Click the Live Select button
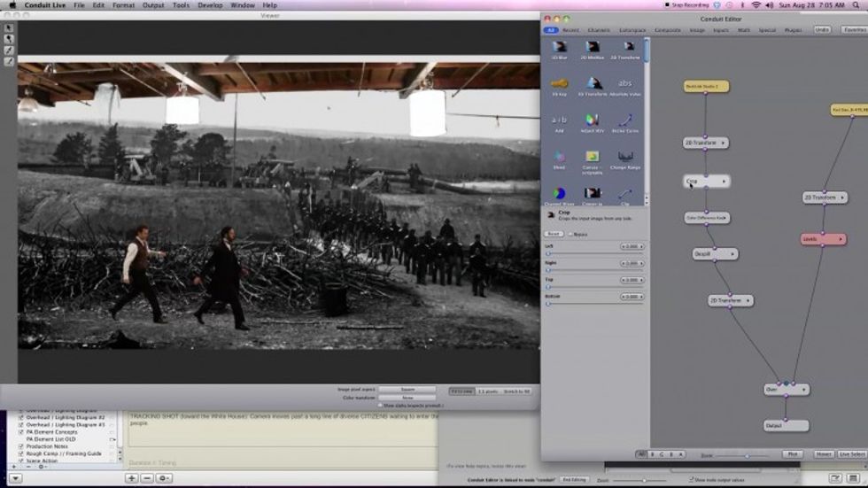Image resolution: width=868 pixels, height=488 pixels. (x=851, y=454)
